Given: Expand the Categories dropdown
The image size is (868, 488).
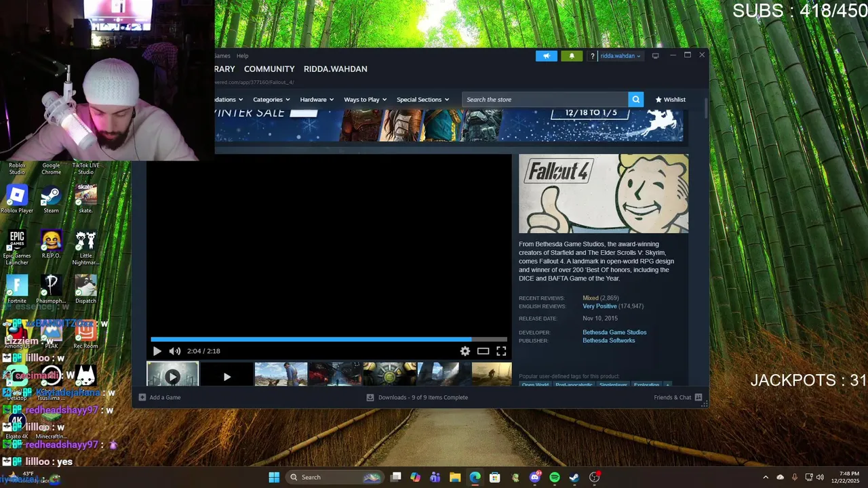Looking at the screenshot, I should [x=271, y=100].
